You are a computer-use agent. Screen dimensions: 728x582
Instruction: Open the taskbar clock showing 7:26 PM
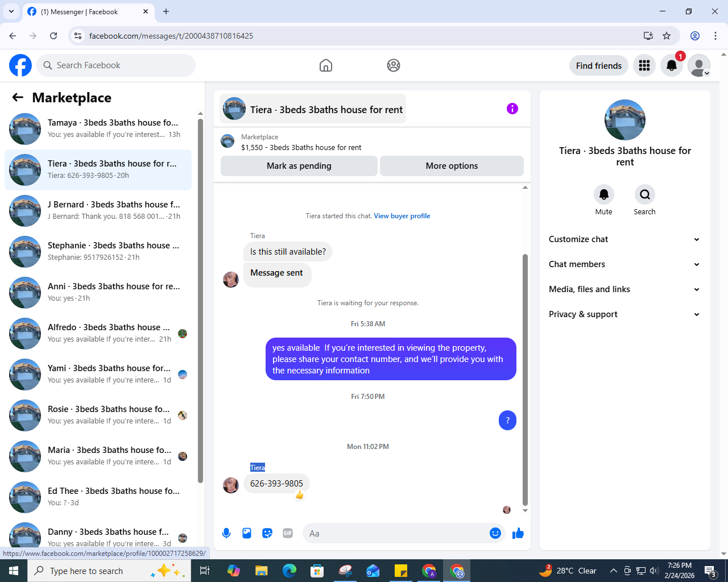point(680,571)
